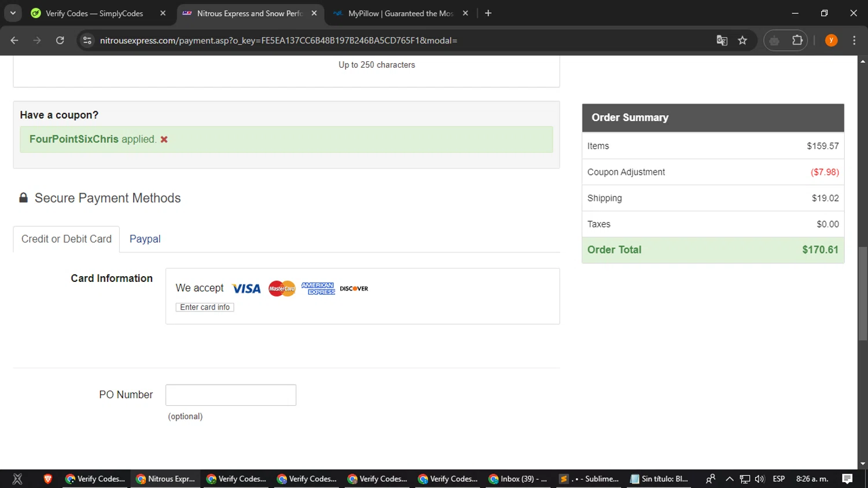Click the scrollbar up arrow
The width and height of the screenshot is (868, 488).
(863, 60)
